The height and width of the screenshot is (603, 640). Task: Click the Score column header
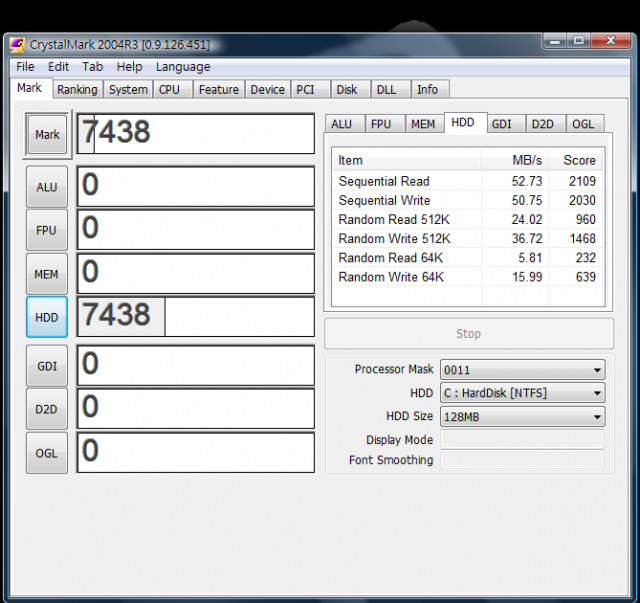[x=576, y=160]
